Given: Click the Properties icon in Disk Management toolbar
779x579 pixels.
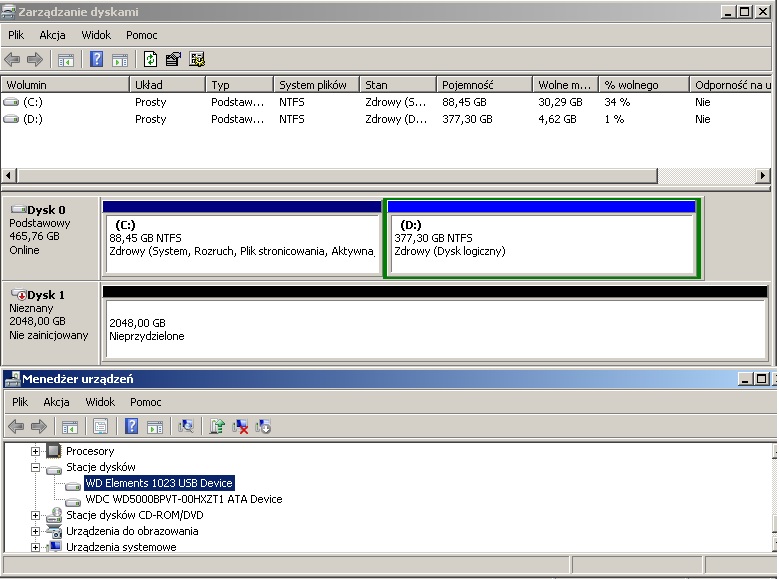Looking at the screenshot, I should tap(173, 59).
